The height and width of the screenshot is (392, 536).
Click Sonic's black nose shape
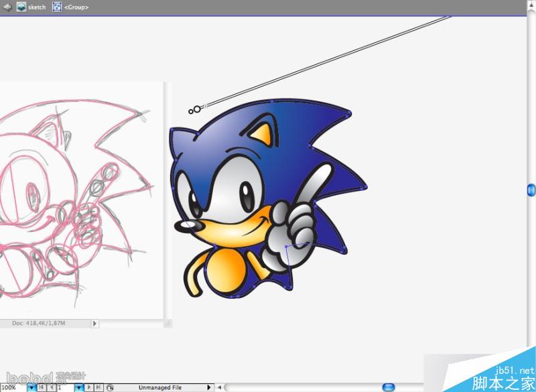[189, 225]
